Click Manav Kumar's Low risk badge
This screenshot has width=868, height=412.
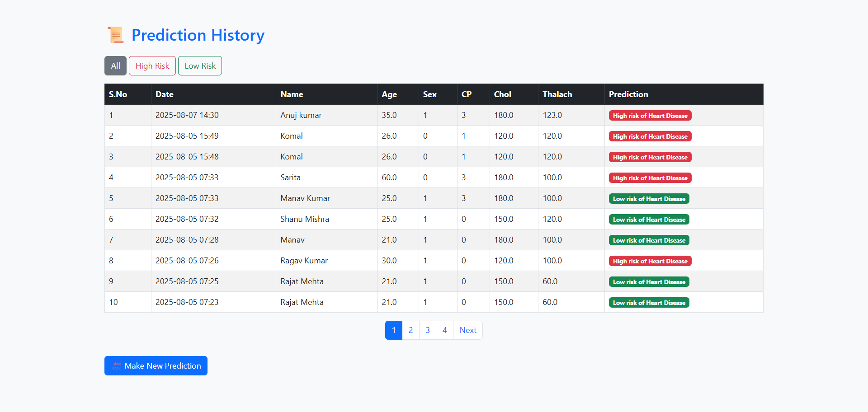(x=649, y=199)
